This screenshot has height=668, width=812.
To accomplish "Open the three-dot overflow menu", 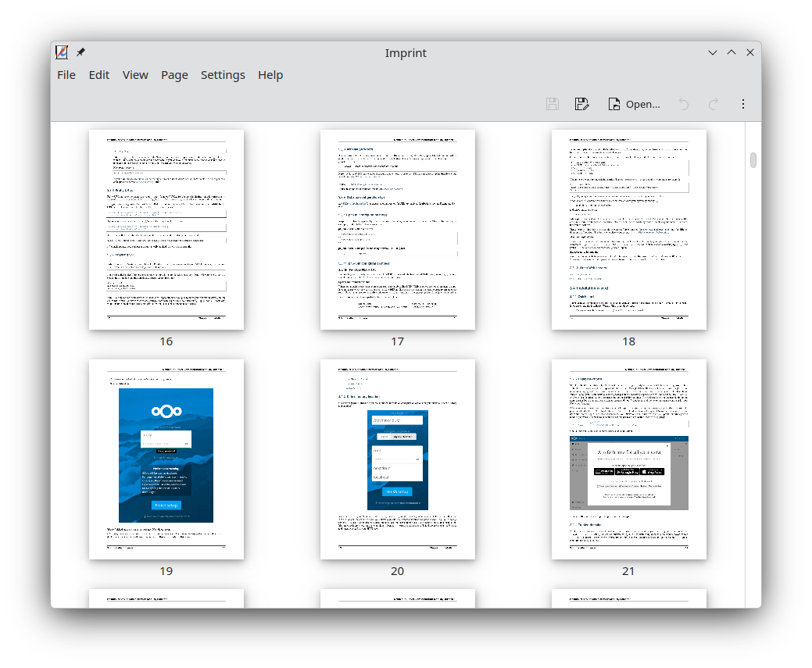I will 743,104.
